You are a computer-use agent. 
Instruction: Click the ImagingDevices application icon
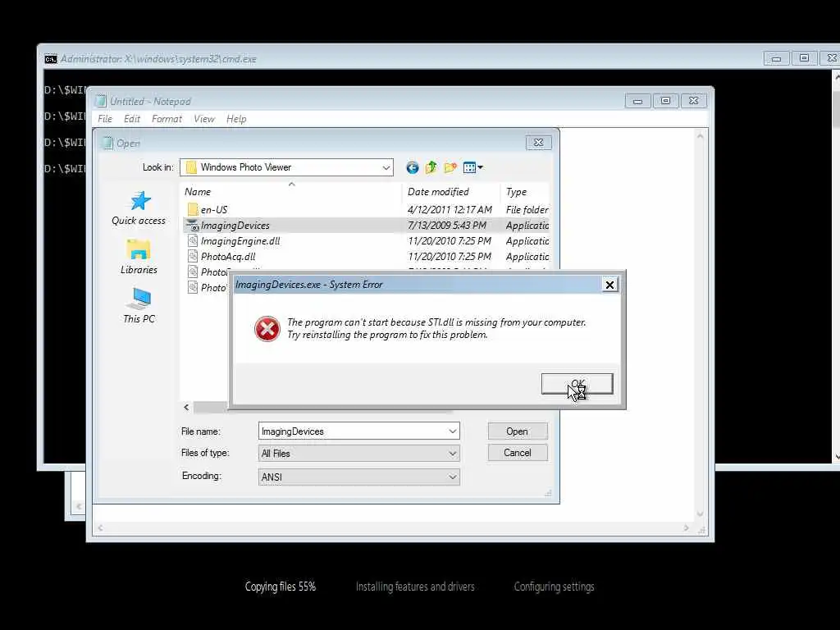(193, 226)
